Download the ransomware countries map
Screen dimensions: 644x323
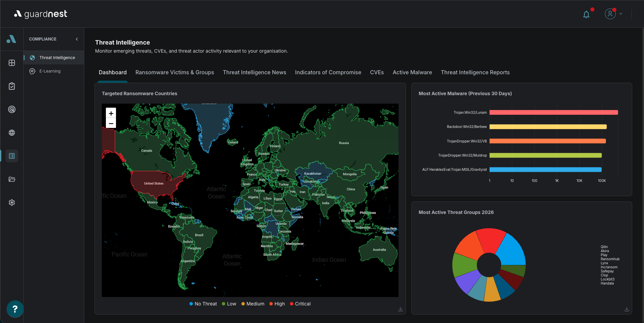point(401,309)
